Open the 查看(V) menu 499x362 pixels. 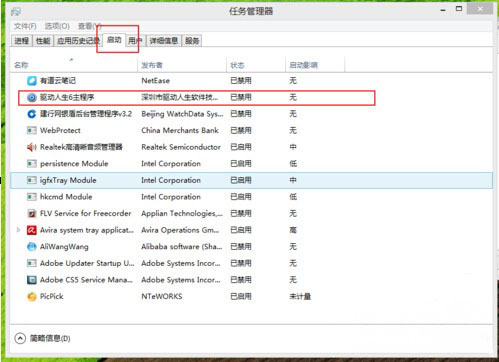point(89,26)
